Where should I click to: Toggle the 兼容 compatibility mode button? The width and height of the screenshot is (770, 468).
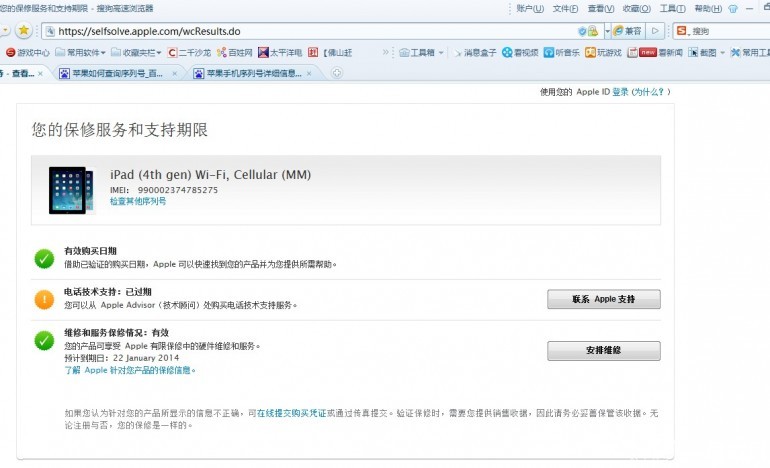point(627,31)
